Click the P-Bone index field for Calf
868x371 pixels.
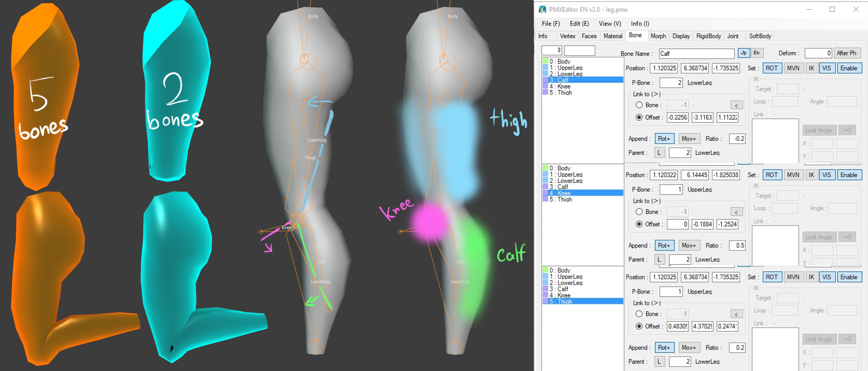[671, 83]
